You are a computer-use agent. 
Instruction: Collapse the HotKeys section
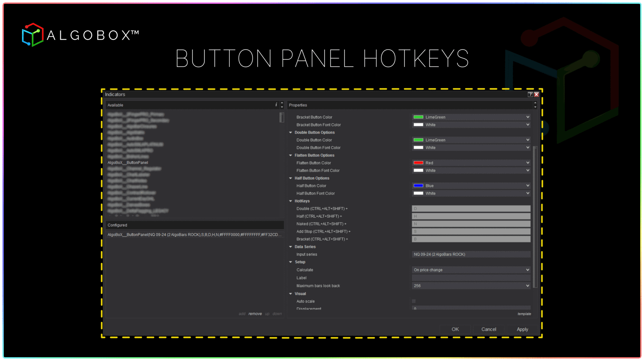click(290, 201)
